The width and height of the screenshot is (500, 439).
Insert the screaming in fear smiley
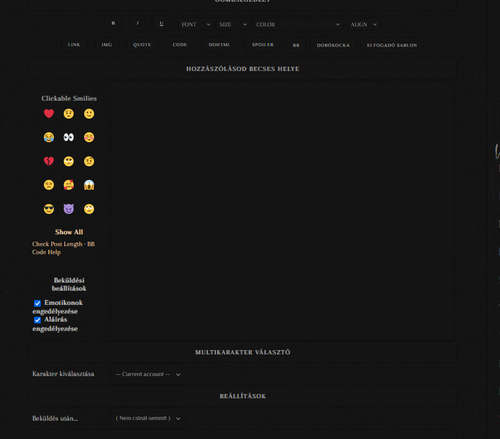click(89, 185)
